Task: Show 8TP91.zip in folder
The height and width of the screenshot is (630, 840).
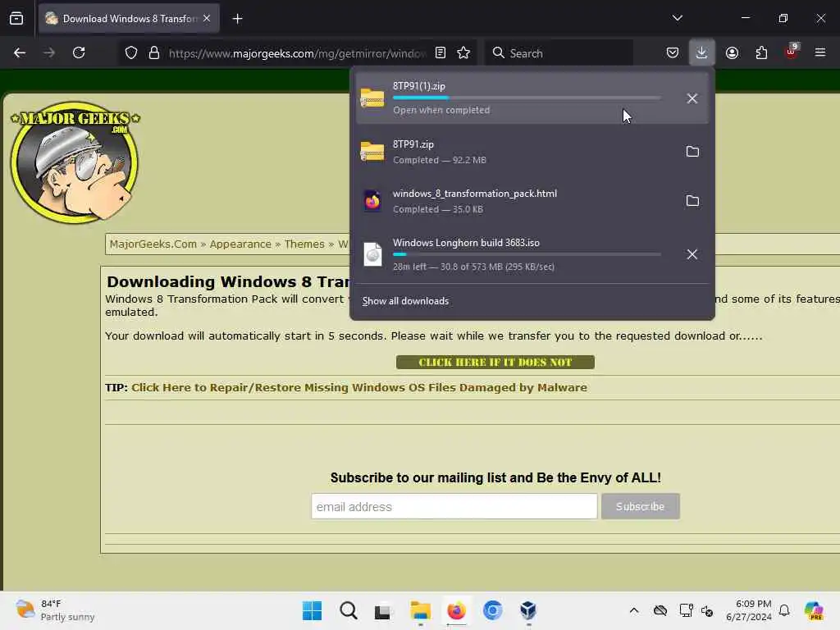Action: (692, 152)
